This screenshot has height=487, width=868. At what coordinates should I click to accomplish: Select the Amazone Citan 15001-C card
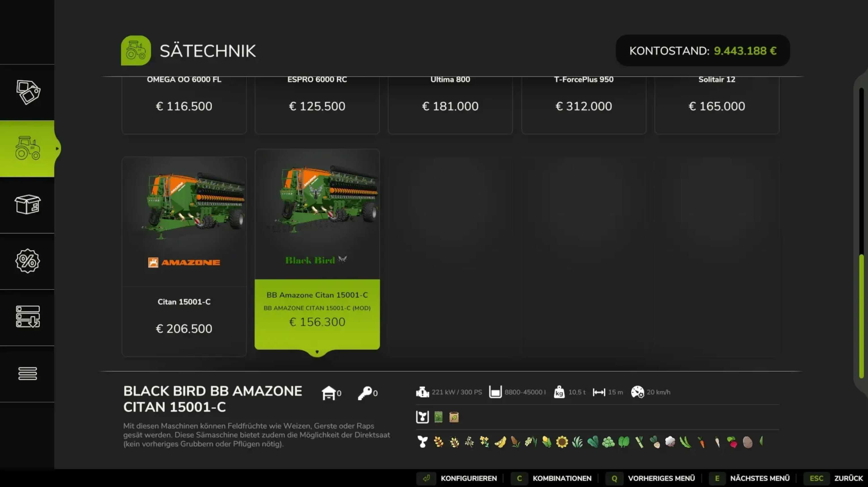pos(184,256)
